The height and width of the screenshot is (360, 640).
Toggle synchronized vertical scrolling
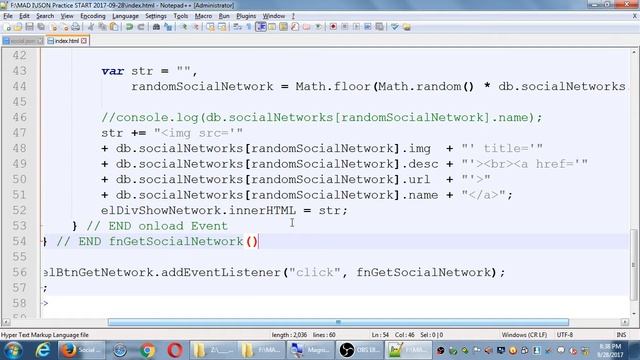click(211, 27)
